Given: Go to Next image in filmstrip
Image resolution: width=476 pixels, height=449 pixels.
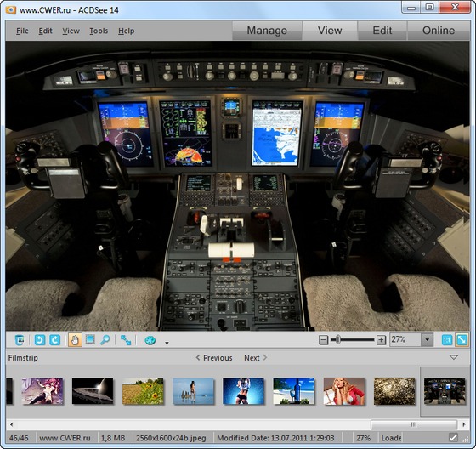Looking at the screenshot, I should click(256, 358).
